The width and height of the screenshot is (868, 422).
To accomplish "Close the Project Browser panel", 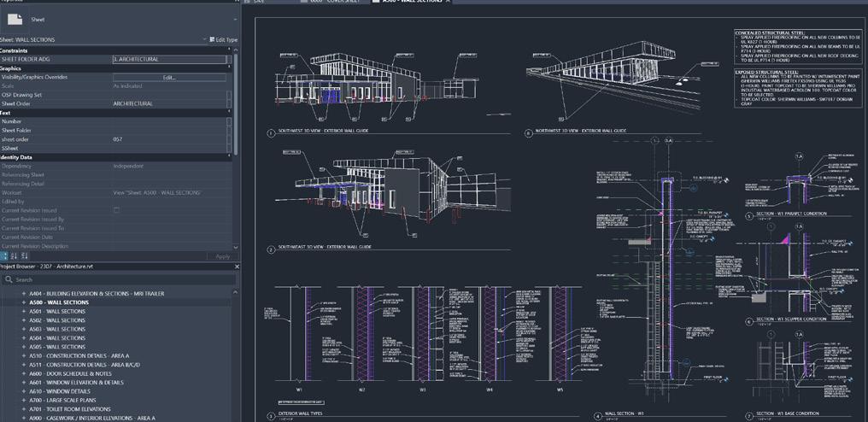I will 237,267.
